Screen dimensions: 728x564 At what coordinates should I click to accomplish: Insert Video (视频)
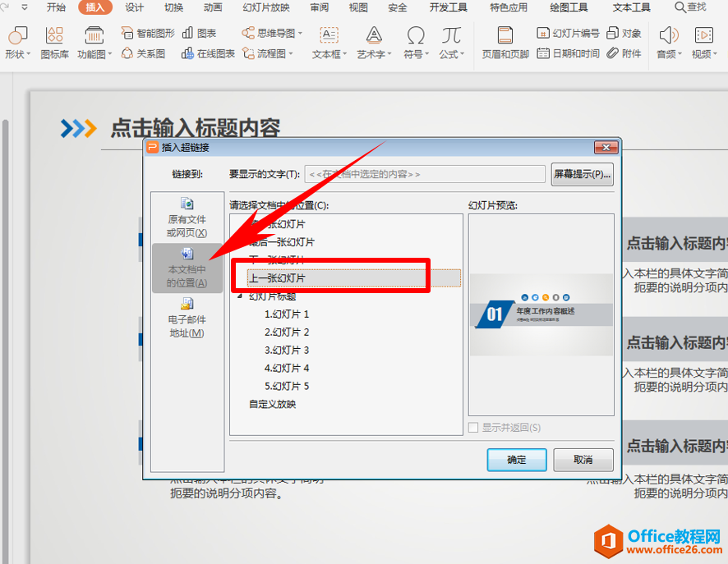[x=704, y=43]
